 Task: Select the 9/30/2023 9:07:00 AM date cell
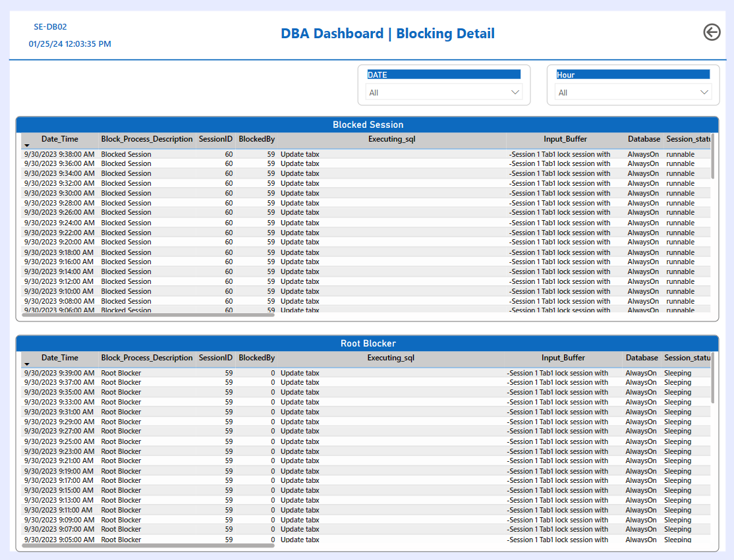[59, 529]
